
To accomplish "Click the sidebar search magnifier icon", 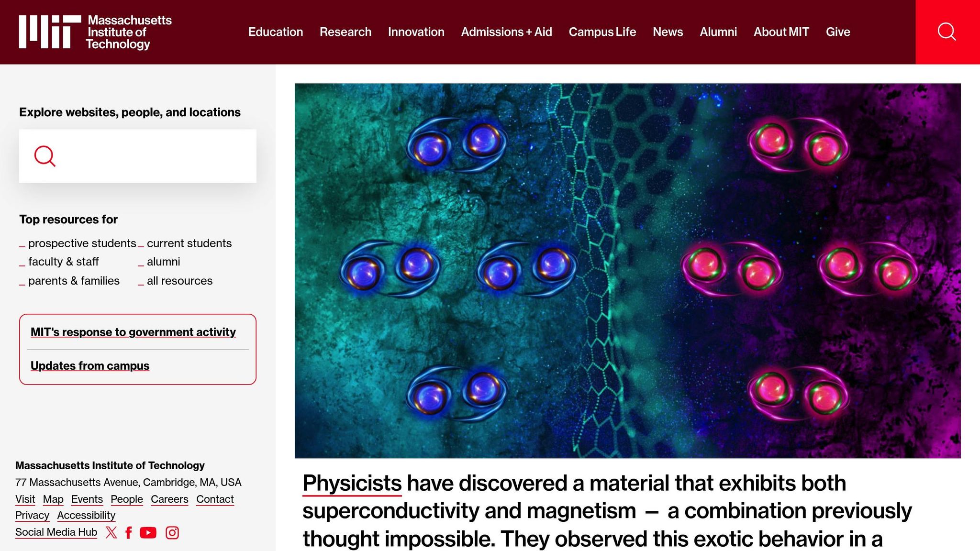I will coord(45,156).
